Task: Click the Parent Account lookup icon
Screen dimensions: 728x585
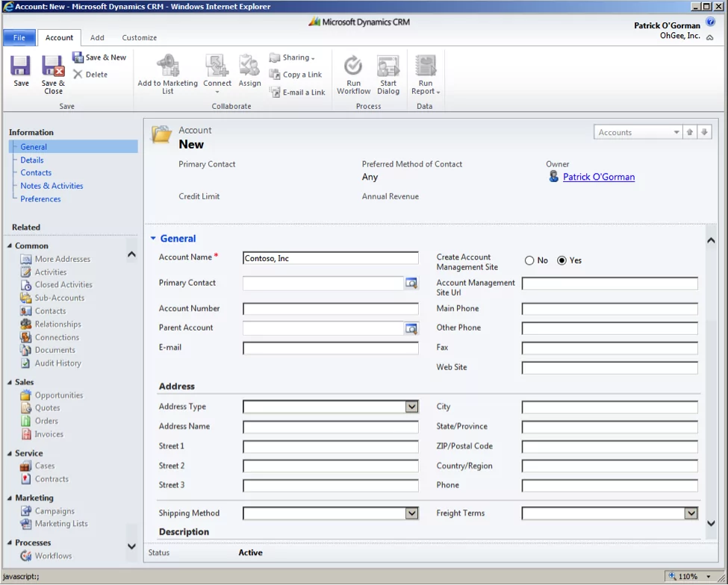Action: coord(411,328)
